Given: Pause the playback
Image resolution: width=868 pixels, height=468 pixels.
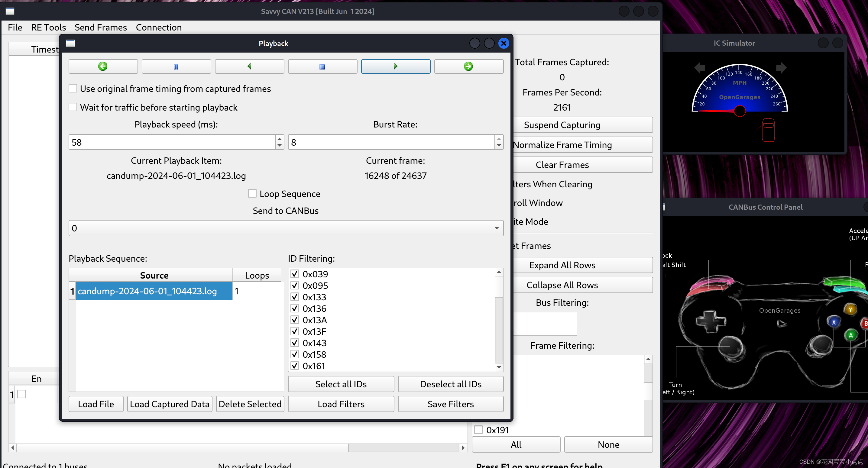Looking at the screenshot, I should [176, 66].
